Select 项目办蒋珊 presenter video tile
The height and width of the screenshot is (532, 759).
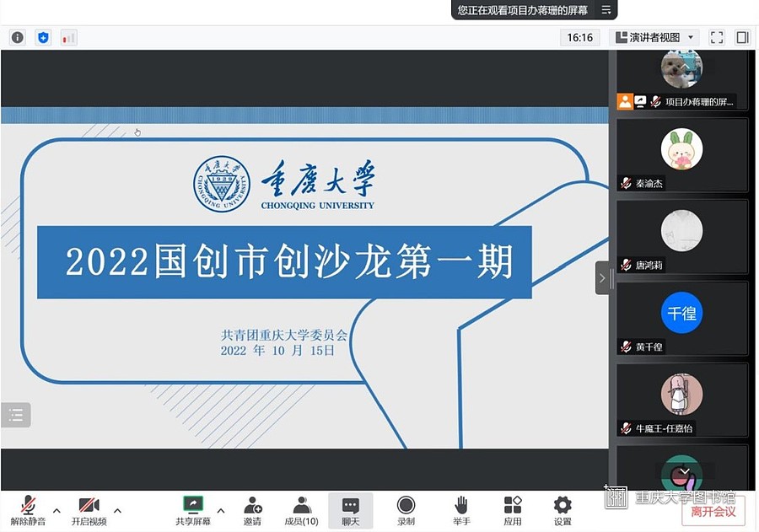pos(681,80)
